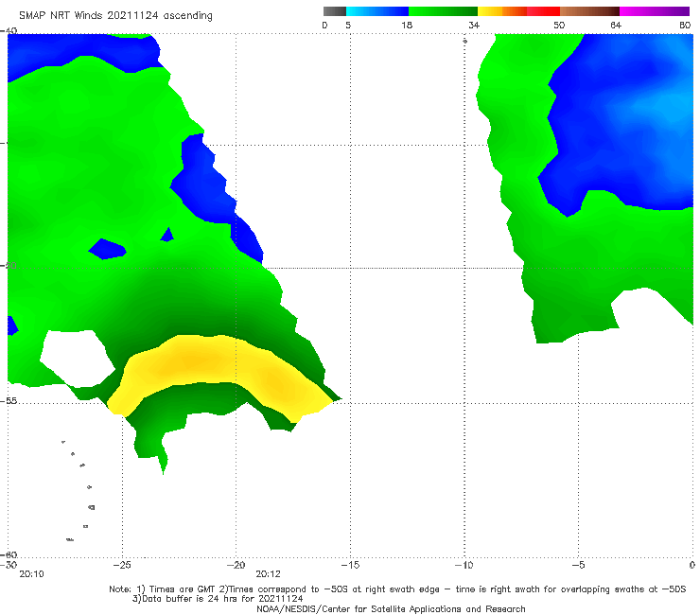The height and width of the screenshot is (615, 700).
Task: Click the blue 5-18 colorbar segment
Action: pyautogui.click(x=377, y=11)
